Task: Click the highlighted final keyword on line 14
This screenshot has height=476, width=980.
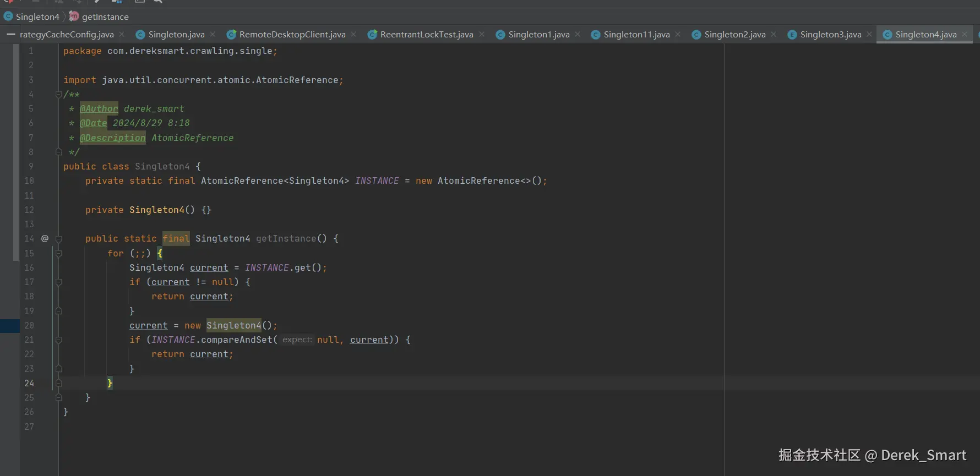Action: [176, 238]
